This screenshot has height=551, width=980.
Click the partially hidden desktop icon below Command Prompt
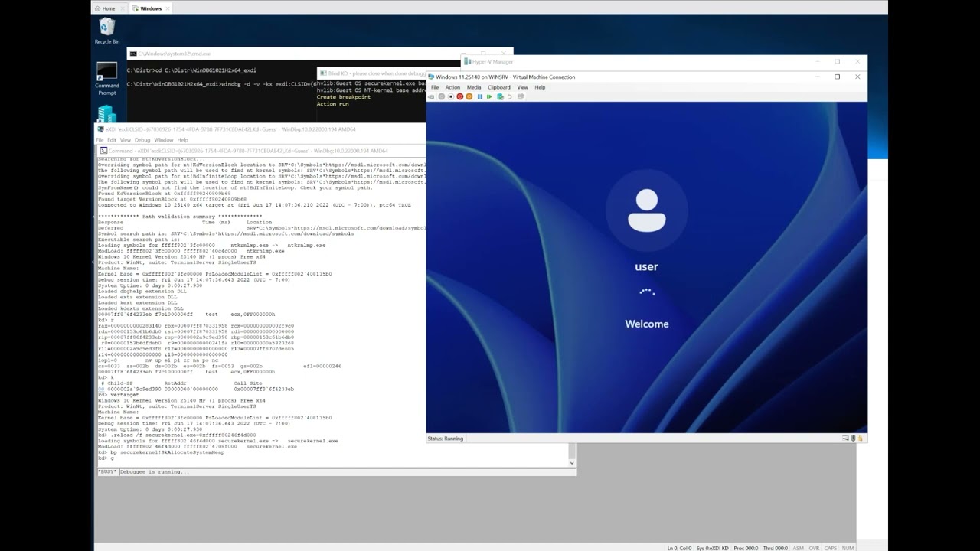(x=106, y=113)
